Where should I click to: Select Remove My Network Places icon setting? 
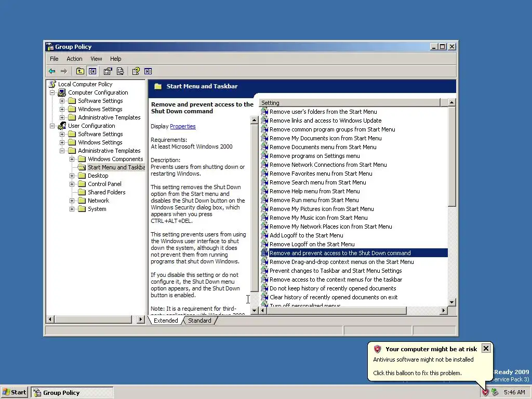coord(330,227)
